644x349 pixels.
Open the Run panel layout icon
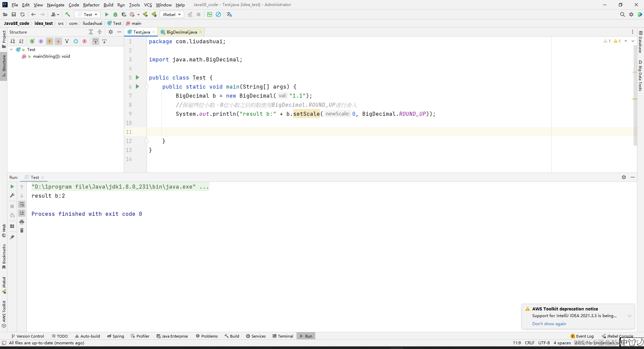[12, 226]
